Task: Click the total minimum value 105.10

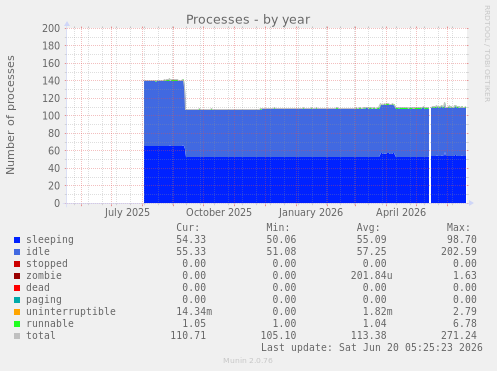Action: 278,335
